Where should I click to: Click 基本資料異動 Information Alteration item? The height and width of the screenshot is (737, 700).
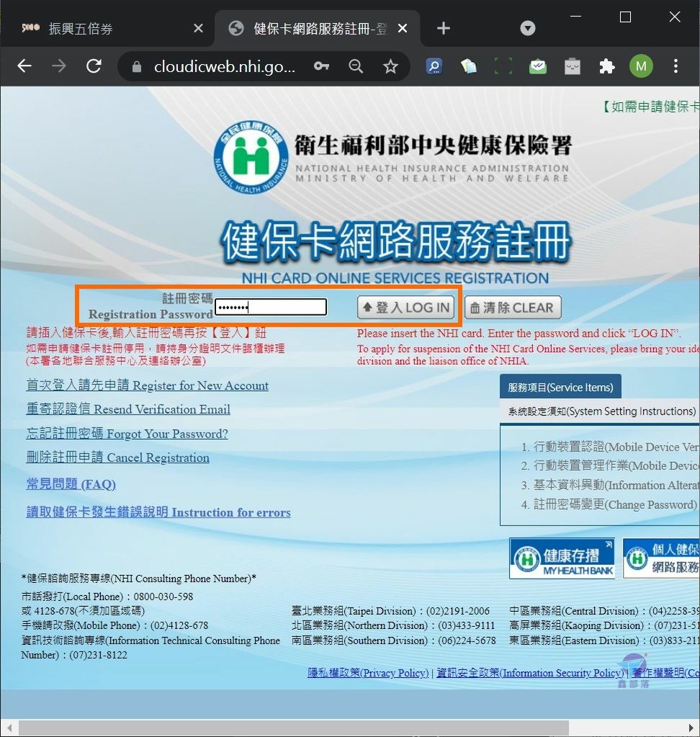pos(616,484)
